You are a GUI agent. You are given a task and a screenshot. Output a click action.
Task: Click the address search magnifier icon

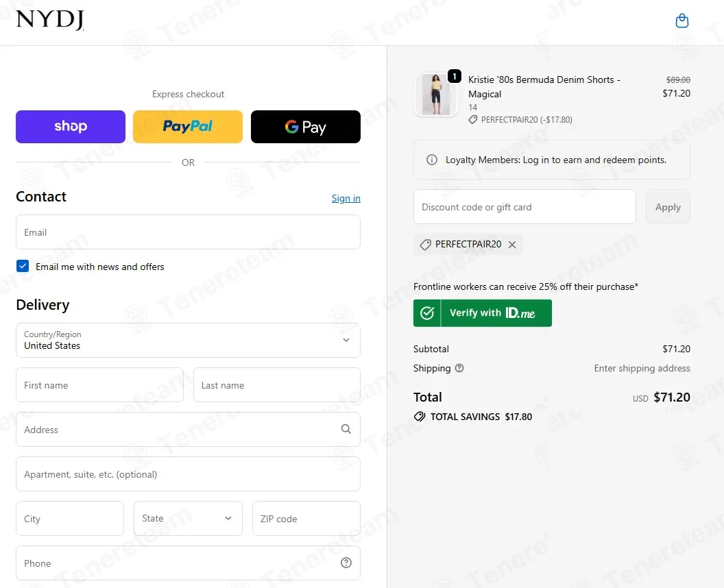coord(346,429)
